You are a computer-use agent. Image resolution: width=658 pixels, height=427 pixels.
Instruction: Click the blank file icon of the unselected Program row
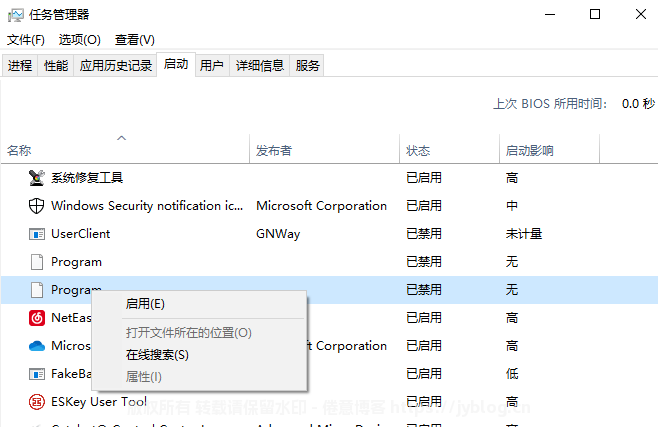click(37, 262)
